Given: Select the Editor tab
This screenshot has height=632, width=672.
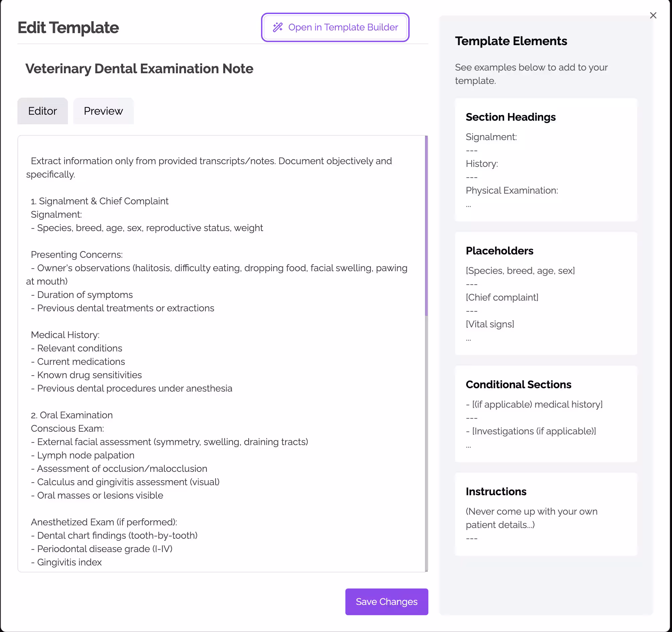Looking at the screenshot, I should (43, 111).
